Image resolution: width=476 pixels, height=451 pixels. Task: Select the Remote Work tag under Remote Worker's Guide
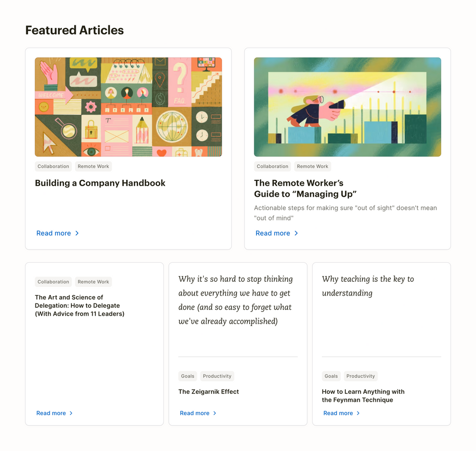click(x=313, y=166)
